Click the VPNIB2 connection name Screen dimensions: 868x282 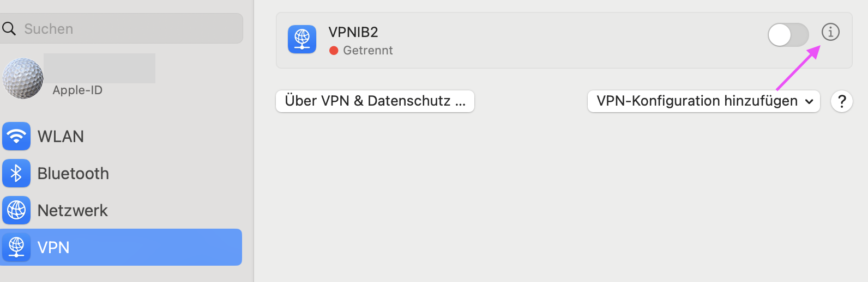353,32
